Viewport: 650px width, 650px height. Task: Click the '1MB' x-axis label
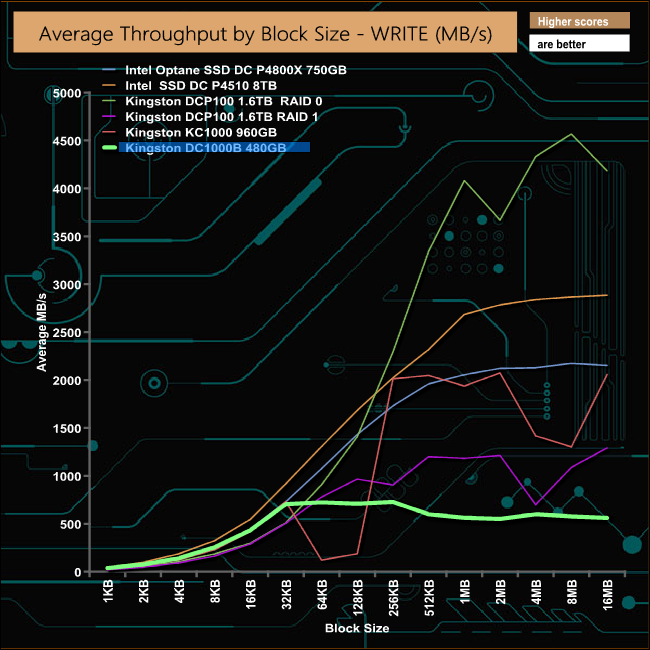tap(465, 592)
